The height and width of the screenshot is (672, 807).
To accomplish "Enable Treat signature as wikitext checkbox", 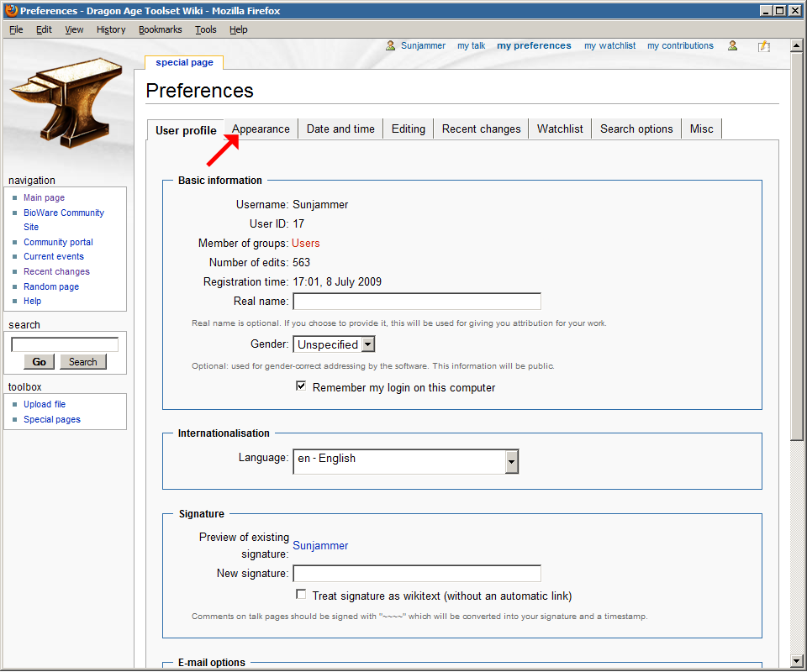I will coord(301,595).
